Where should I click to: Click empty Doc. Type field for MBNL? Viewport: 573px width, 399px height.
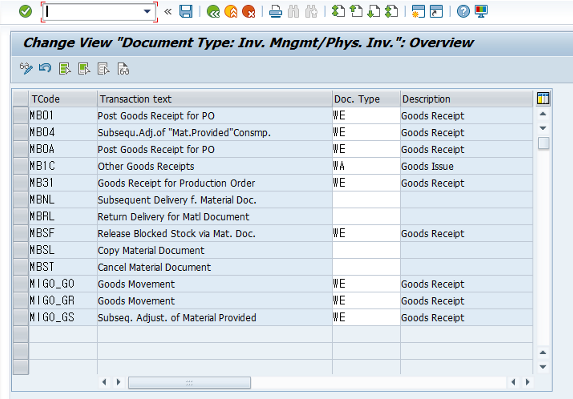click(x=366, y=200)
